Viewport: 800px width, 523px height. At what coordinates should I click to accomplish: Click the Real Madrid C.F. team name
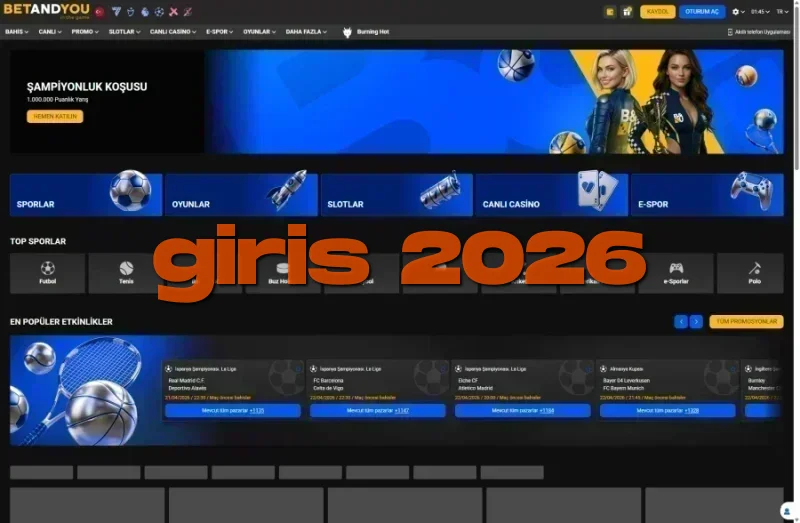click(x=186, y=381)
